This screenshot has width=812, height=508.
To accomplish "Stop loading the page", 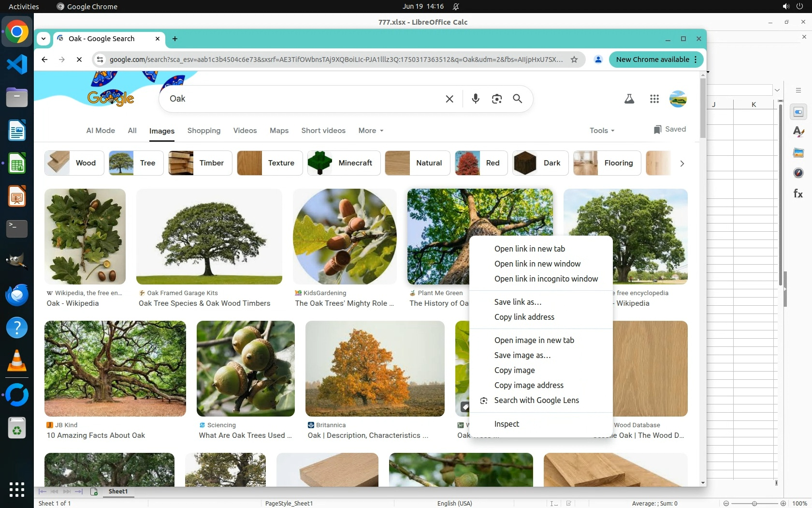I will pos(79,60).
